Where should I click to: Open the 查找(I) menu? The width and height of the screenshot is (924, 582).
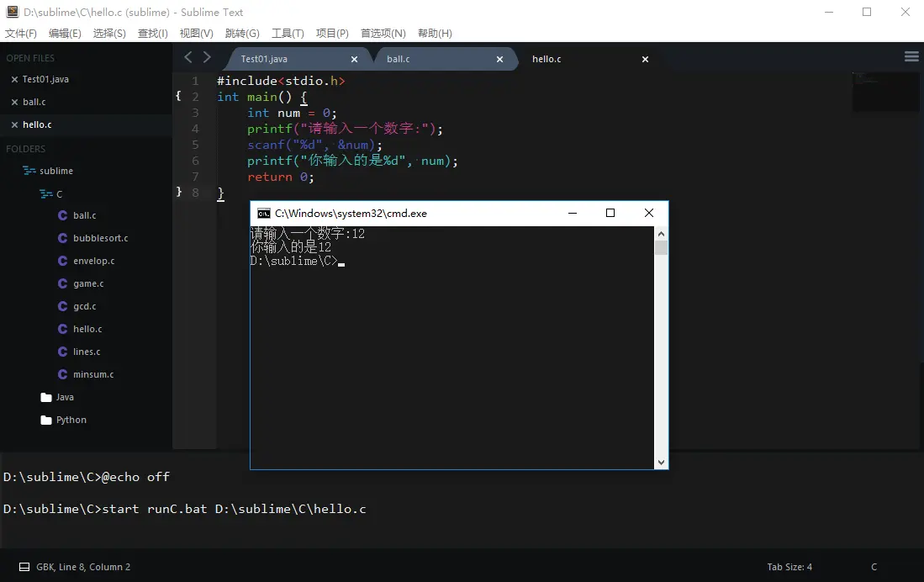pyautogui.click(x=153, y=34)
